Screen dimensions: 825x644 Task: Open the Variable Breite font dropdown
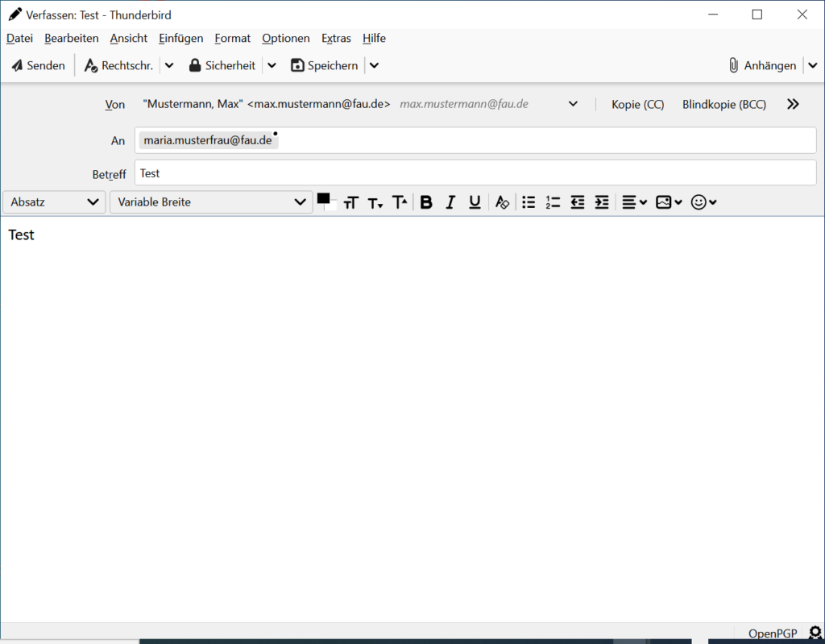[x=211, y=202]
